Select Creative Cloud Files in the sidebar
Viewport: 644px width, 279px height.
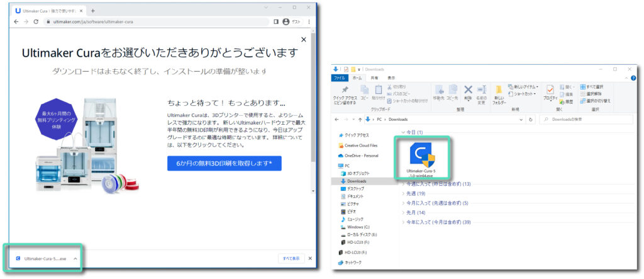(358, 145)
